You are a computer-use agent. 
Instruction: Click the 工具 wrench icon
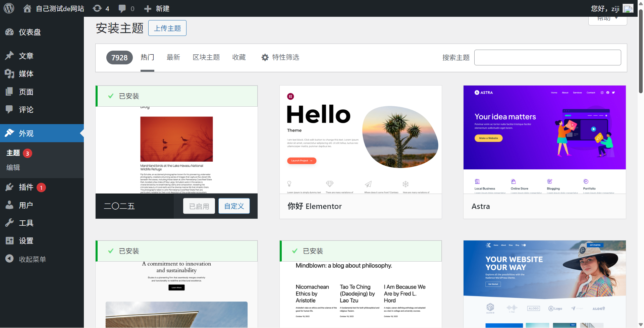tap(9, 223)
